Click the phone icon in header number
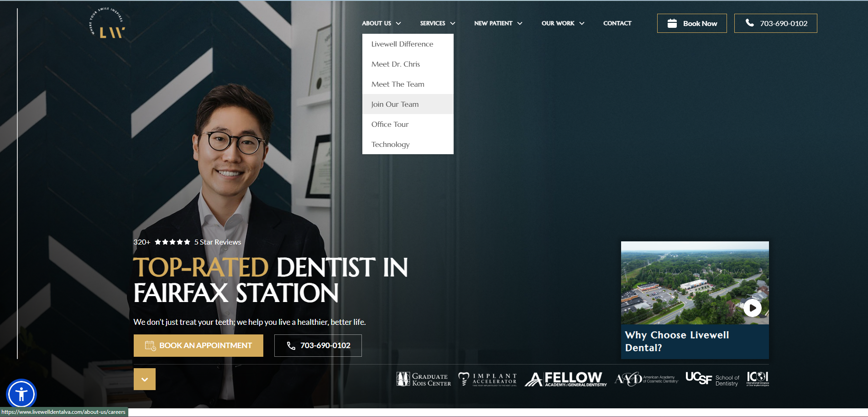Image resolution: width=868 pixels, height=417 pixels. coord(749,22)
